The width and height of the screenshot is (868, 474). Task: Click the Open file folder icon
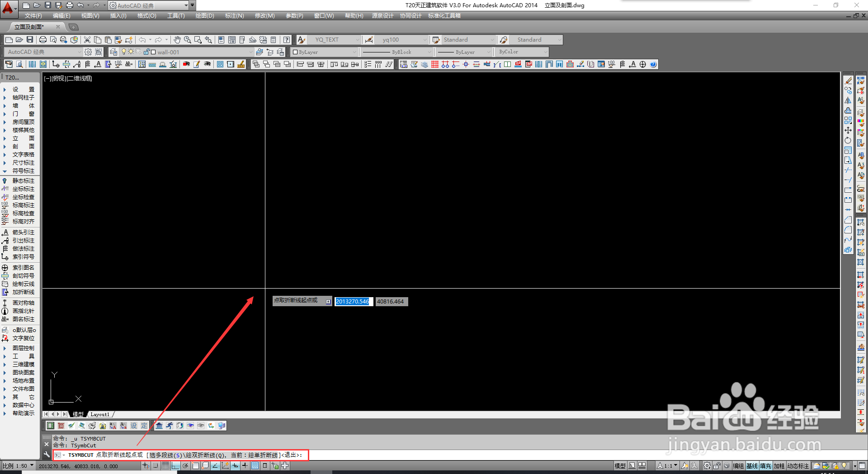[19, 40]
